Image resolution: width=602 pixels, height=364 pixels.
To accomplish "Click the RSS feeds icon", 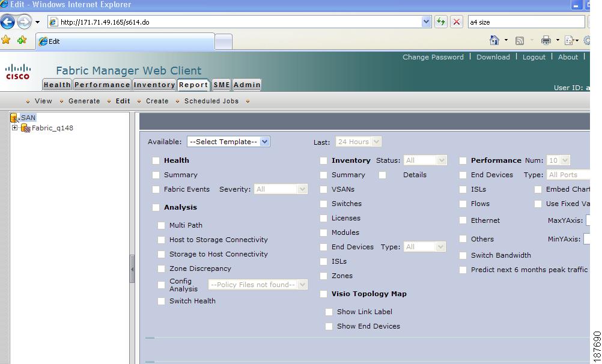I will [x=520, y=40].
